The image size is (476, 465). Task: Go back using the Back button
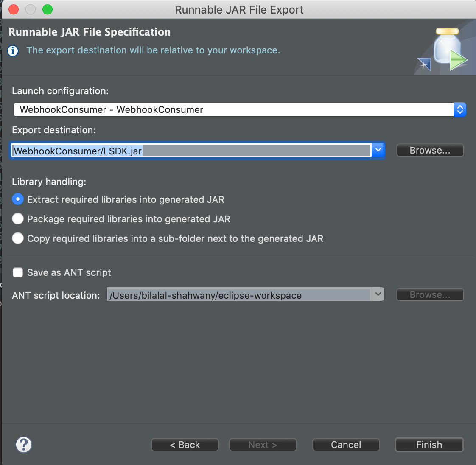coord(185,445)
